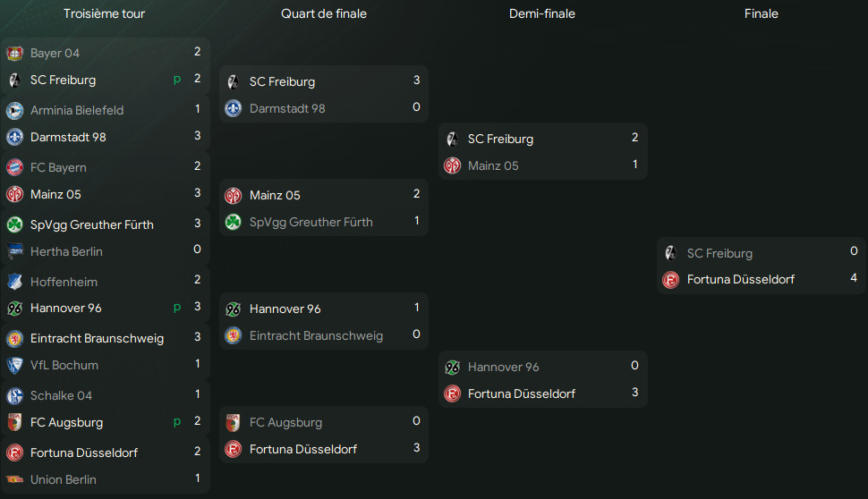The width and height of the screenshot is (868, 499).
Task: Click the VfL Bochum badge
Action: tap(14, 365)
